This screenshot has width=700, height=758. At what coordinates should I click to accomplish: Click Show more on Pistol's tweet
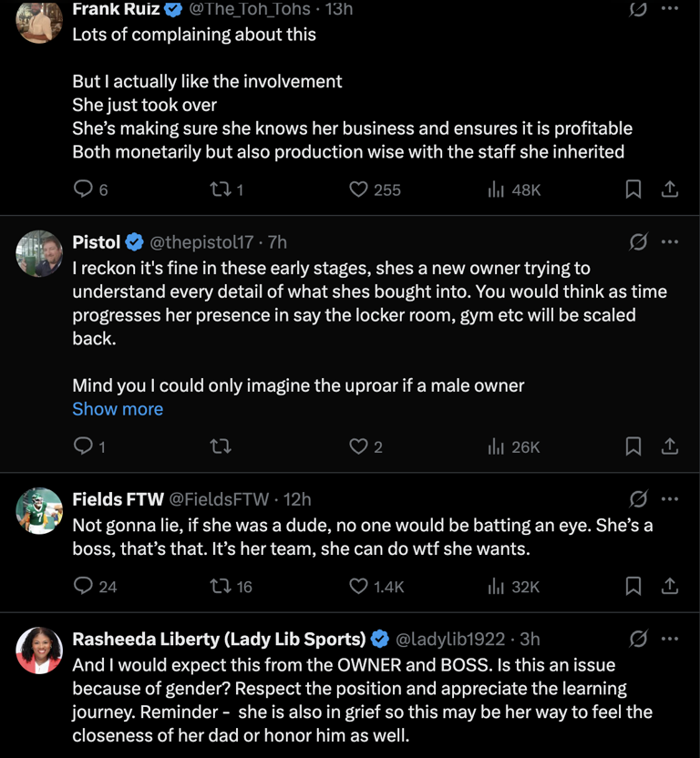click(x=118, y=409)
